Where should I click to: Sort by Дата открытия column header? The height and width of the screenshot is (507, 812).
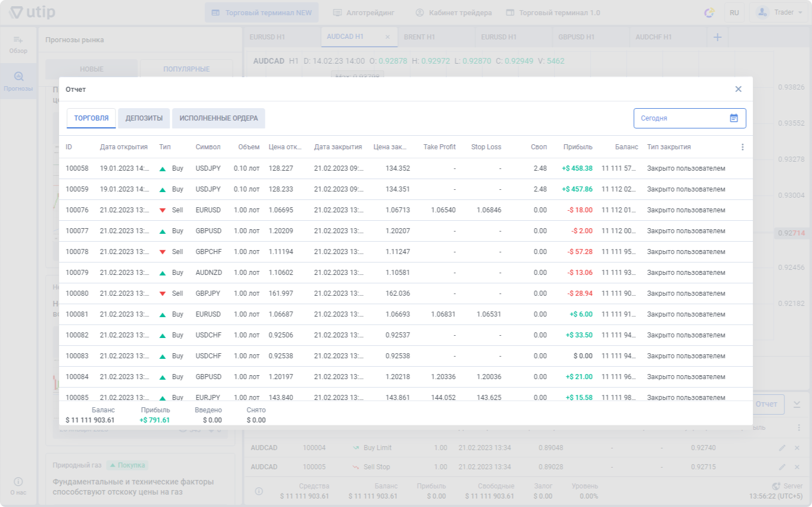[124, 147]
